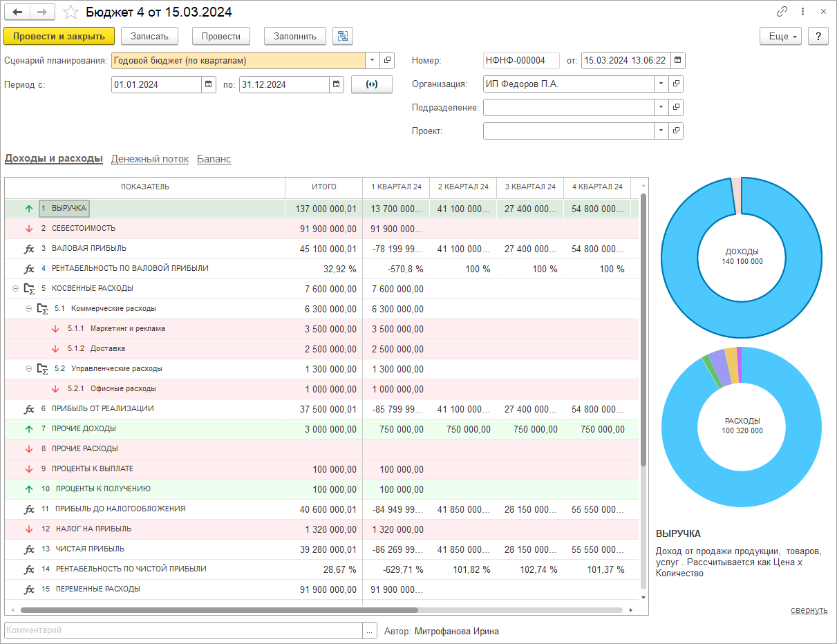Open the Сценарий планирования dropdown
Screen dimensions: 837x644
(373, 60)
